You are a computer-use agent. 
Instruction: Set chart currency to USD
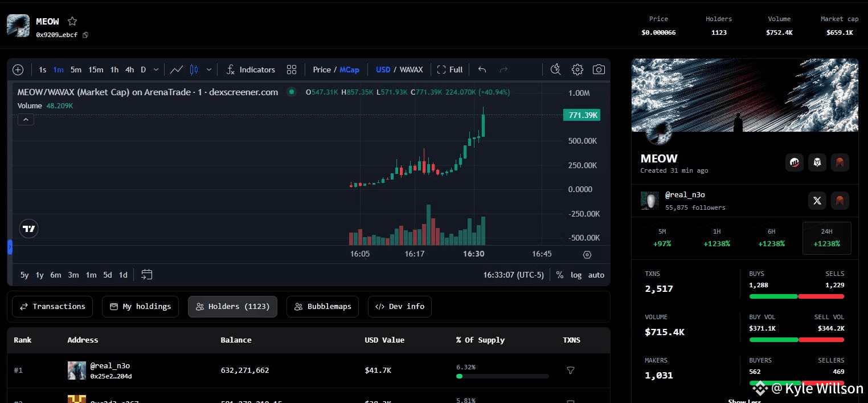coord(383,70)
